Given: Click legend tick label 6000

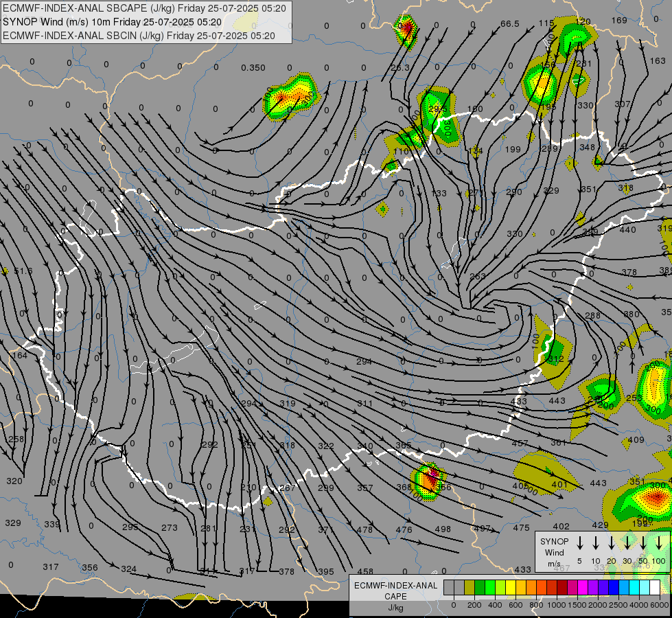Looking at the screenshot, I should tap(659, 605).
